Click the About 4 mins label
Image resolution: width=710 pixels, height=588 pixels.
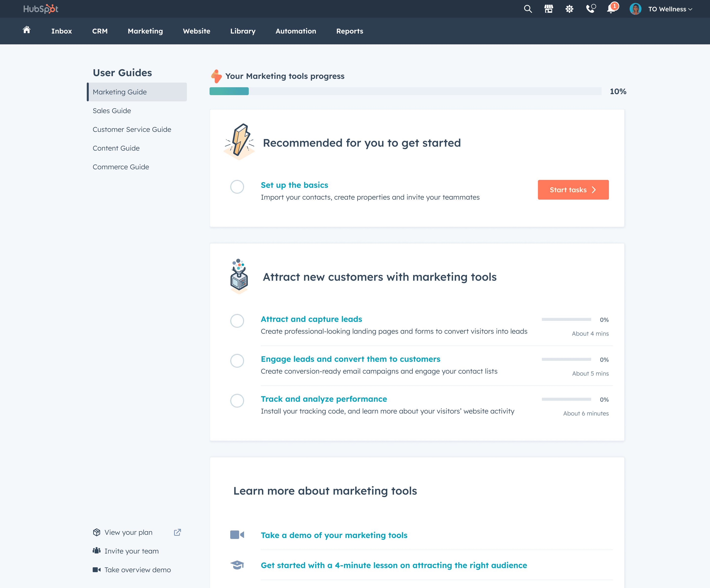tap(590, 333)
